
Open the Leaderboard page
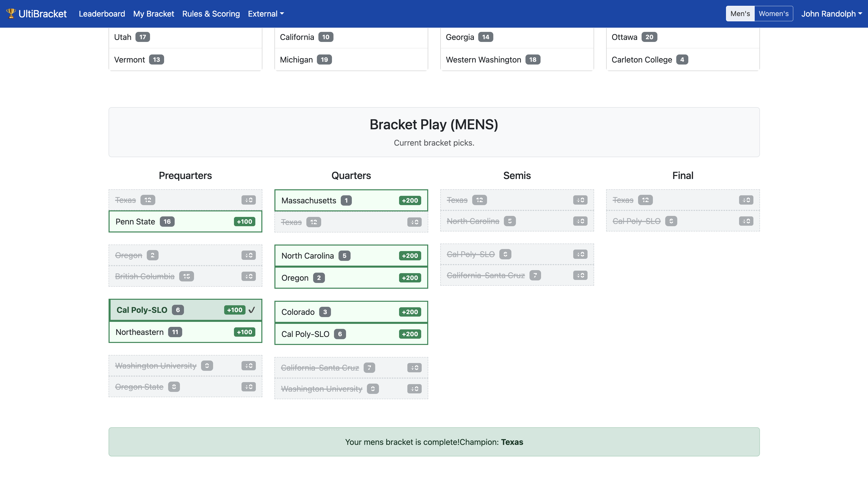tap(102, 14)
